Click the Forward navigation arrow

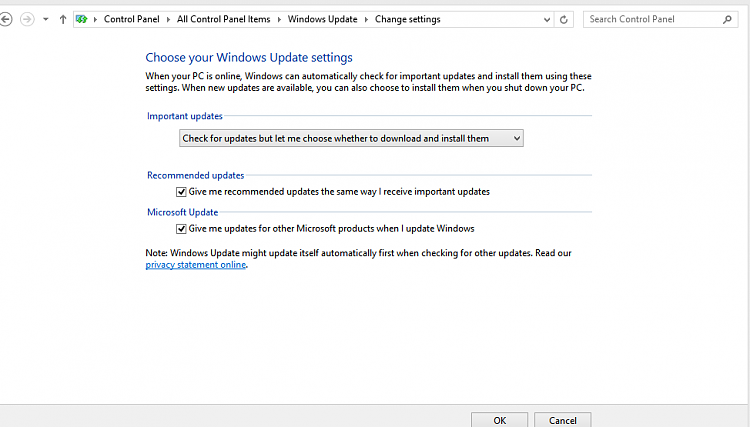click(27, 20)
